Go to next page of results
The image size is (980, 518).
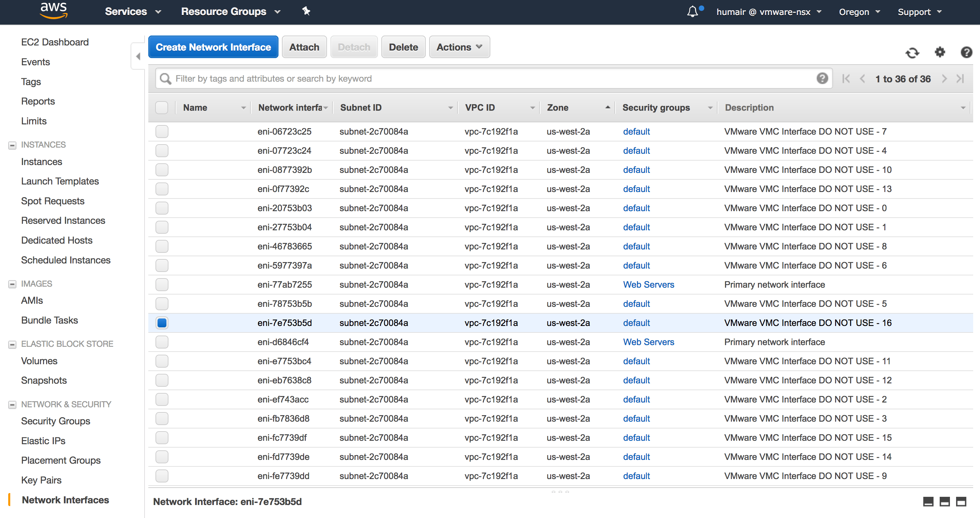[x=944, y=79]
